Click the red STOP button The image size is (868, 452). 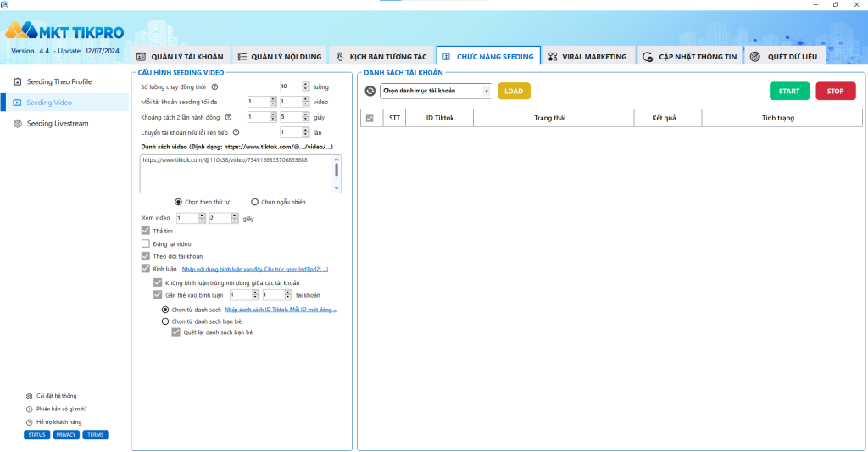click(835, 91)
